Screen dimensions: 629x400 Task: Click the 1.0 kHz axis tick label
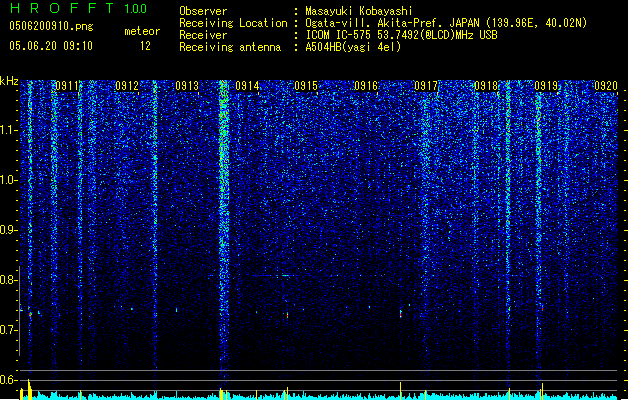[8, 180]
